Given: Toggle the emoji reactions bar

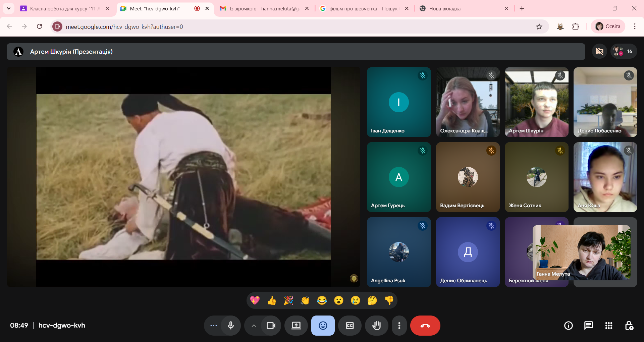Looking at the screenshot, I should pyautogui.click(x=323, y=326).
